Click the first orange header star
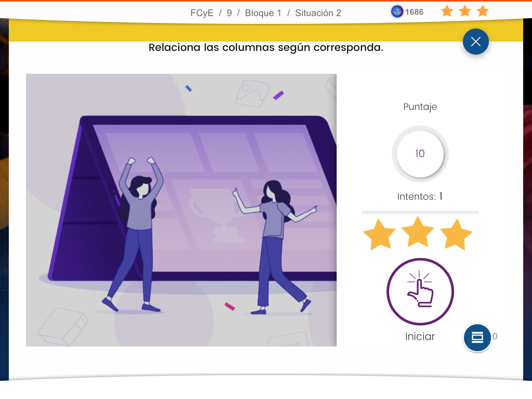532x399 pixels. click(x=447, y=11)
